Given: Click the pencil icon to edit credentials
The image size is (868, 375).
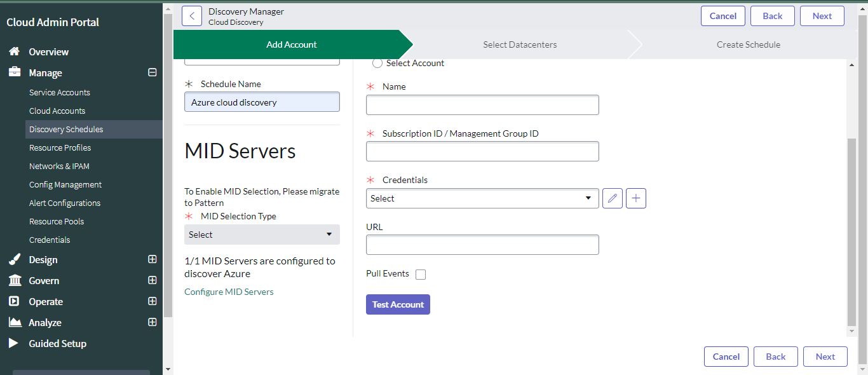Looking at the screenshot, I should pyautogui.click(x=612, y=198).
